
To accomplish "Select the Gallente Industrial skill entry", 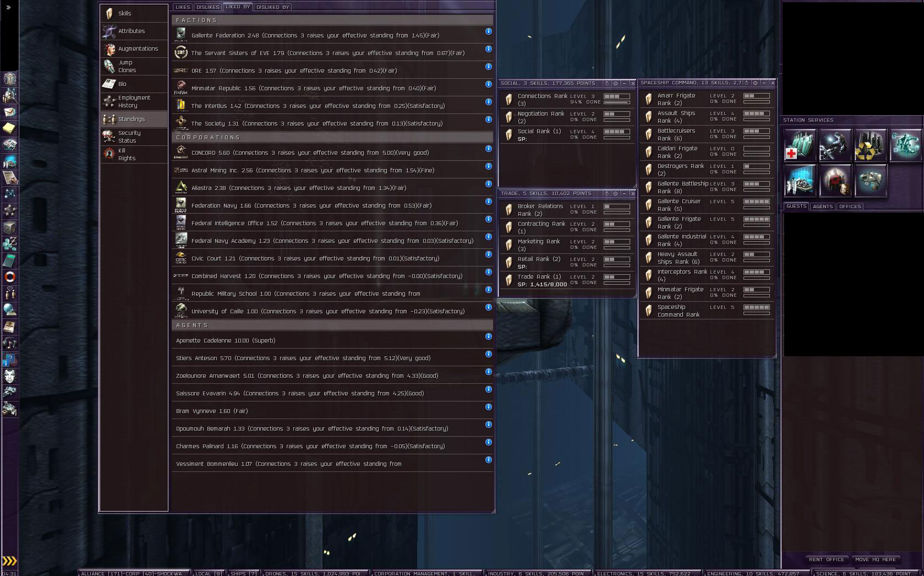I will click(x=707, y=240).
